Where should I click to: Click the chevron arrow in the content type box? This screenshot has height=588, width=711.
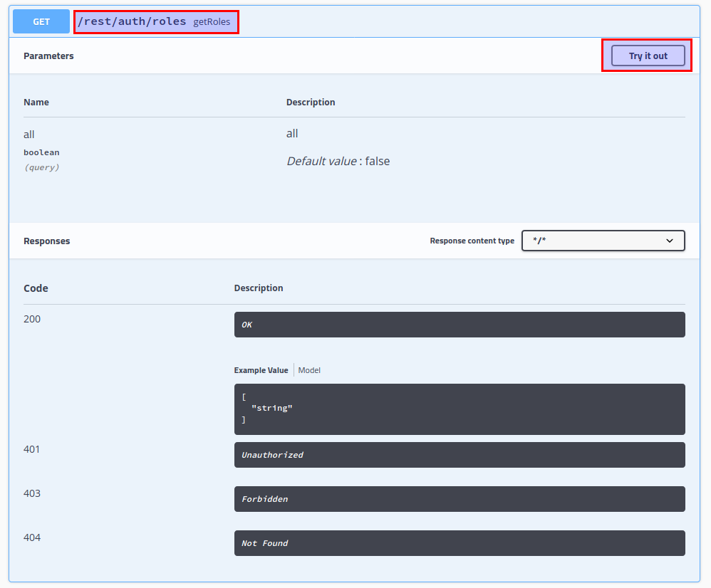coord(669,241)
